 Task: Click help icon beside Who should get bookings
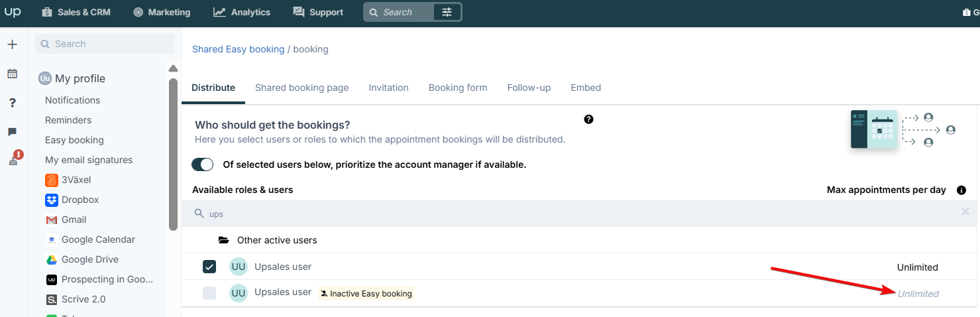tap(588, 119)
